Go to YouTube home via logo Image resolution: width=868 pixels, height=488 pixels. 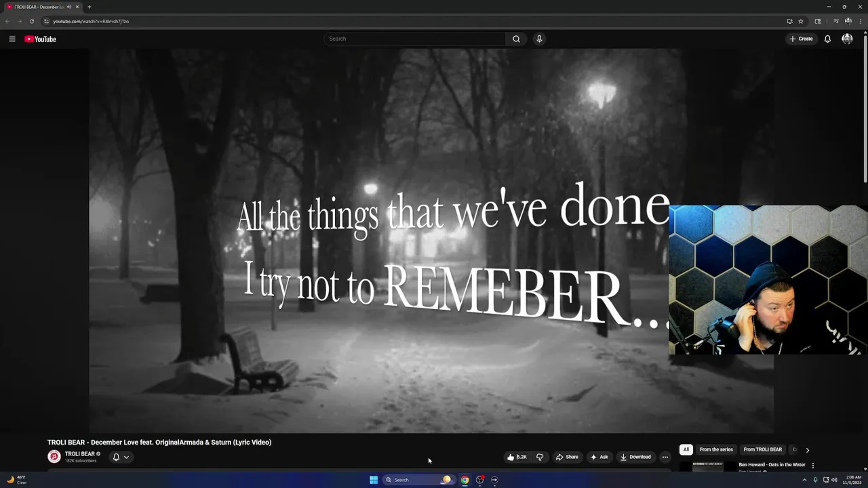(40, 39)
